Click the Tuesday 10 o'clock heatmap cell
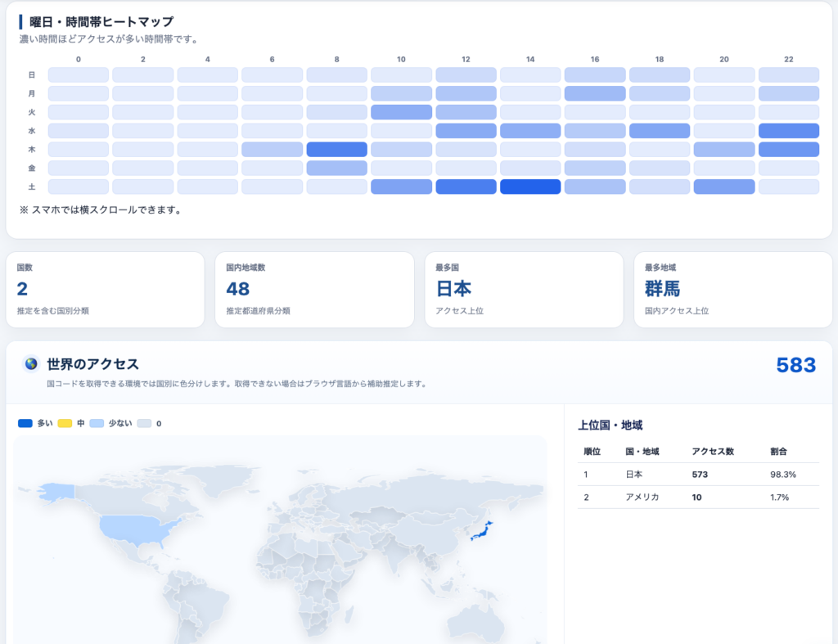 (x=401, y=112)
